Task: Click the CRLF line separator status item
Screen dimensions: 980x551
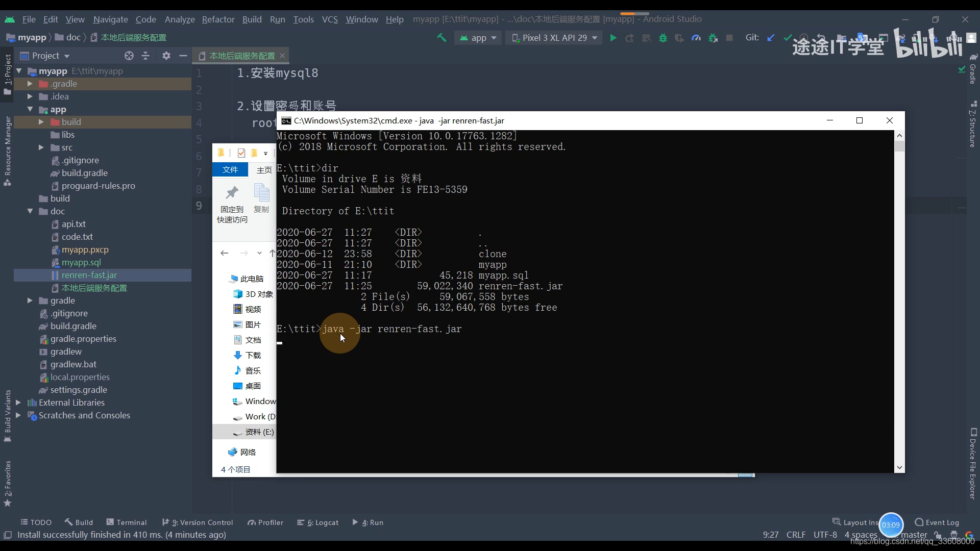Action: (x=796, y=535)
